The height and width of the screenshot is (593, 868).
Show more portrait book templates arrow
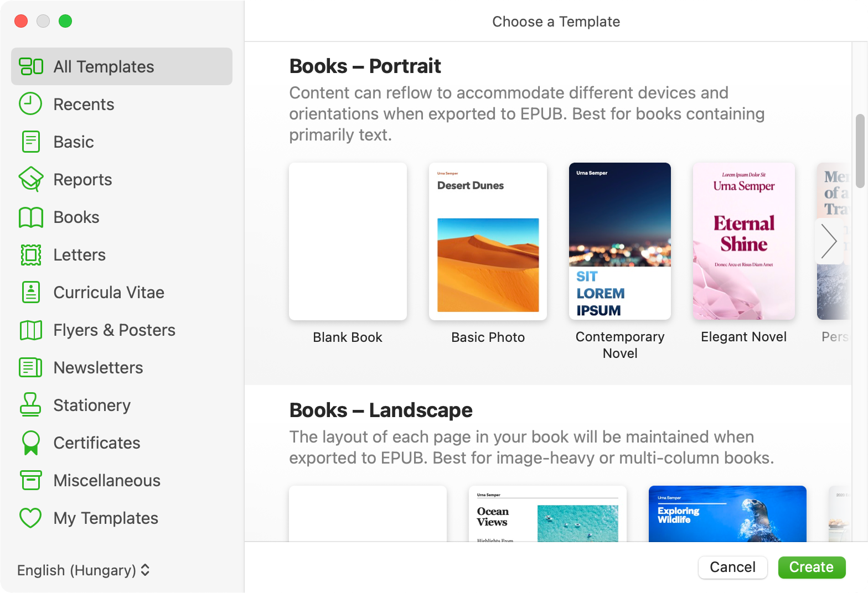point(829,241)
